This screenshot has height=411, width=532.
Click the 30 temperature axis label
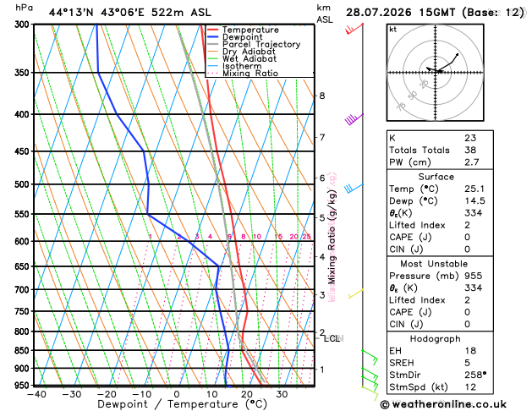[282, 394]
